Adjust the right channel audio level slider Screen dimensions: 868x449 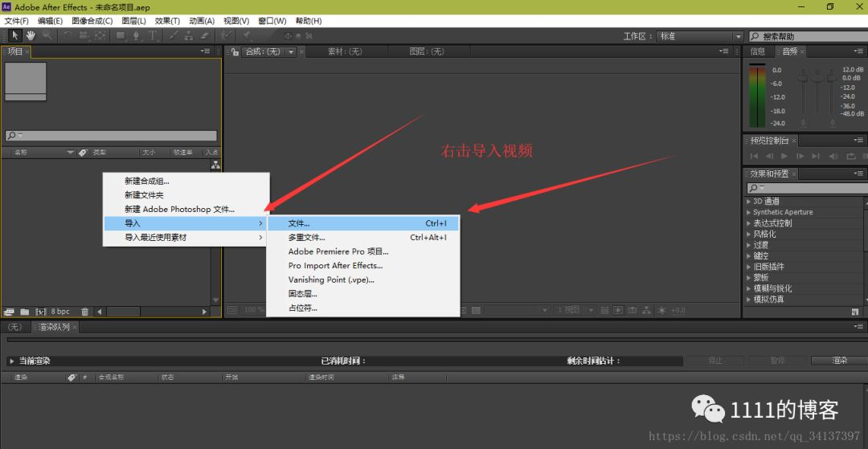coord(832,76)
